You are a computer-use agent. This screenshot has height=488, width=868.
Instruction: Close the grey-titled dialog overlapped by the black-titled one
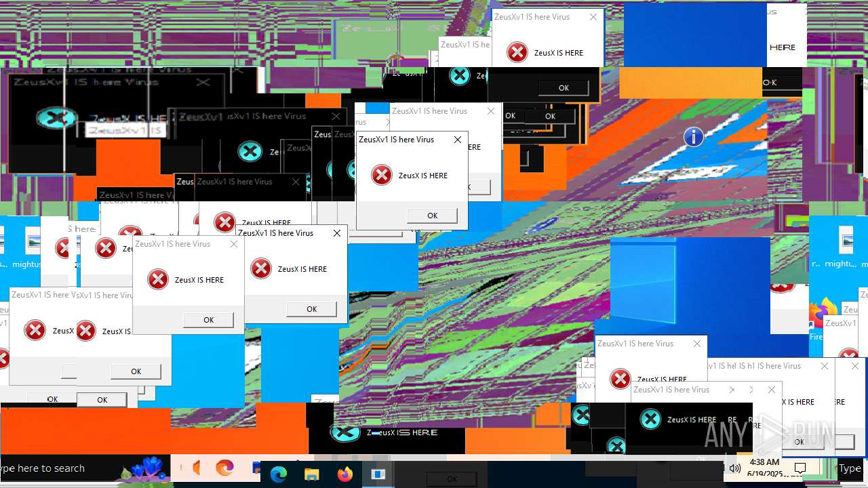tap(234, 244)
